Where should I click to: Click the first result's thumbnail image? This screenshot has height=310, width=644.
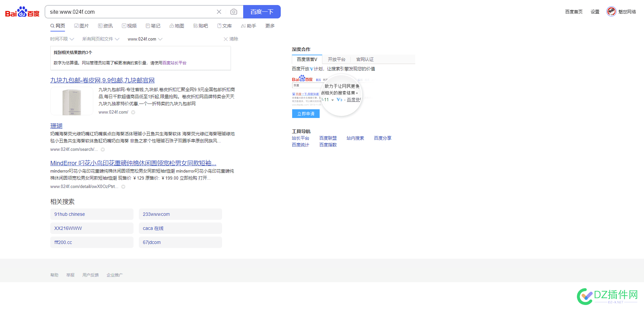(72, 101)
